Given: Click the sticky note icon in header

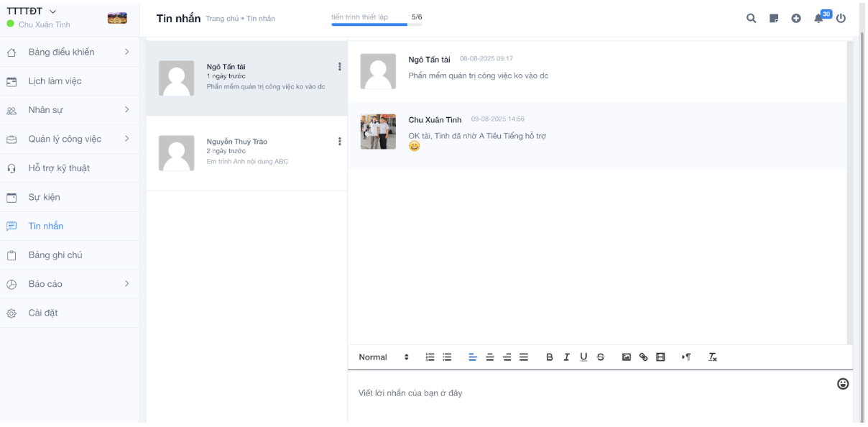Looking at the screenshot, I should [774, 19].
